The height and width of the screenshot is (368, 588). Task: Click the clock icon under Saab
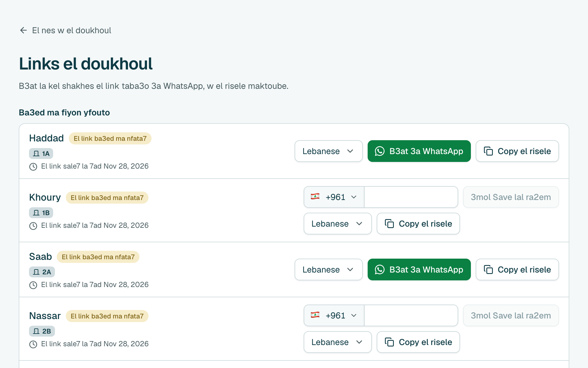(33, 285)
